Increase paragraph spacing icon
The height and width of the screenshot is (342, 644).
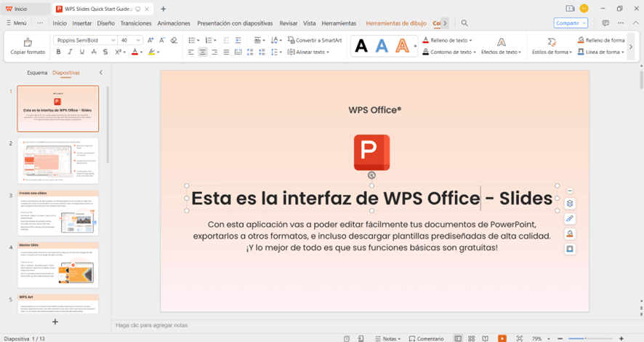click(x=250, y=52)
